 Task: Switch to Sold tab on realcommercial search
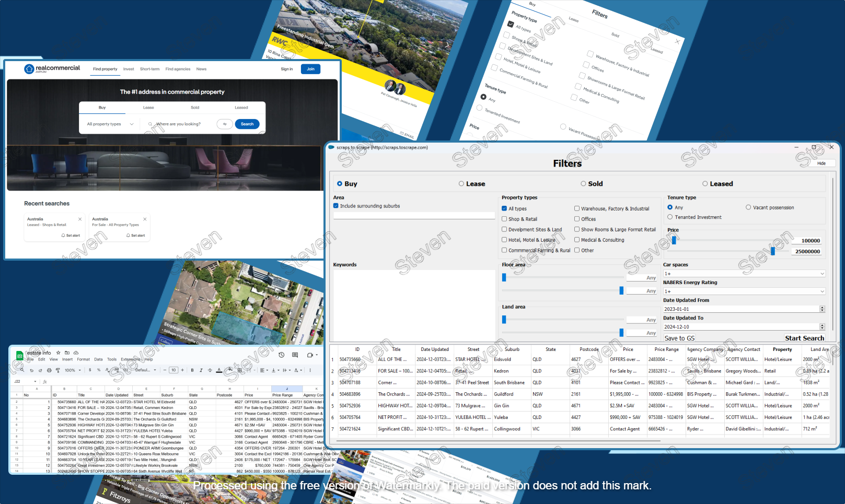click(195, 108)
